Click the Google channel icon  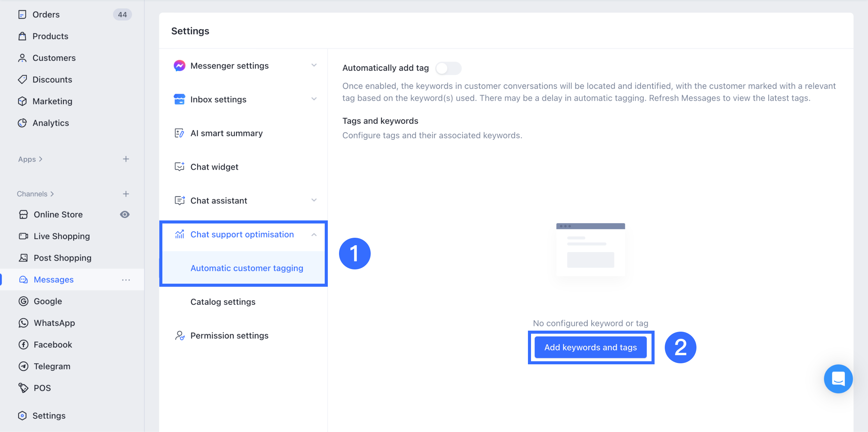pos(23,301)
